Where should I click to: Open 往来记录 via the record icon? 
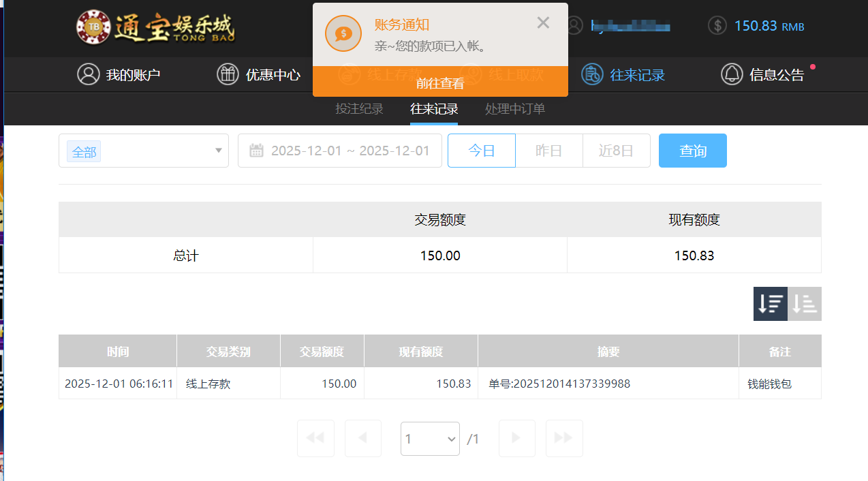pyautogui.click(x=591, y=75)
